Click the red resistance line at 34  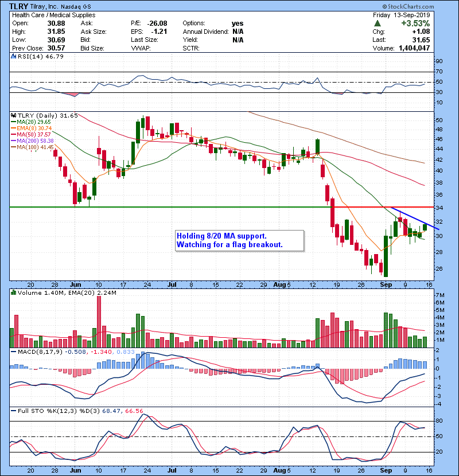[383, 207]
